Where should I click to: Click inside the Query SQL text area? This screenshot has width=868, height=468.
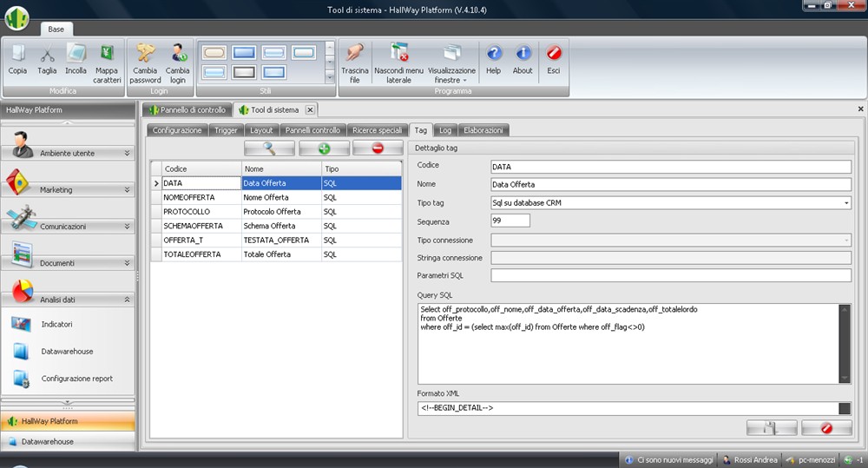[628, 343]
